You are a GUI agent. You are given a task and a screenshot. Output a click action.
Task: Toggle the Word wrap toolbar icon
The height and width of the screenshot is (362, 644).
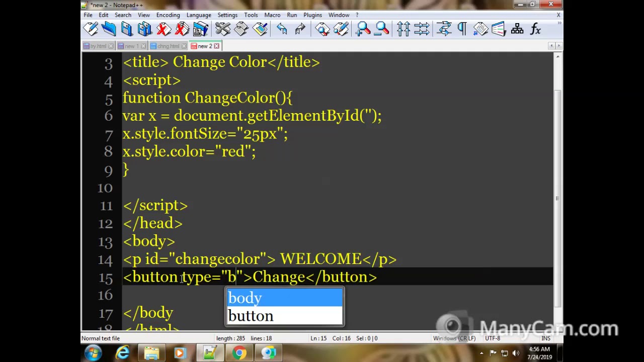444,29
